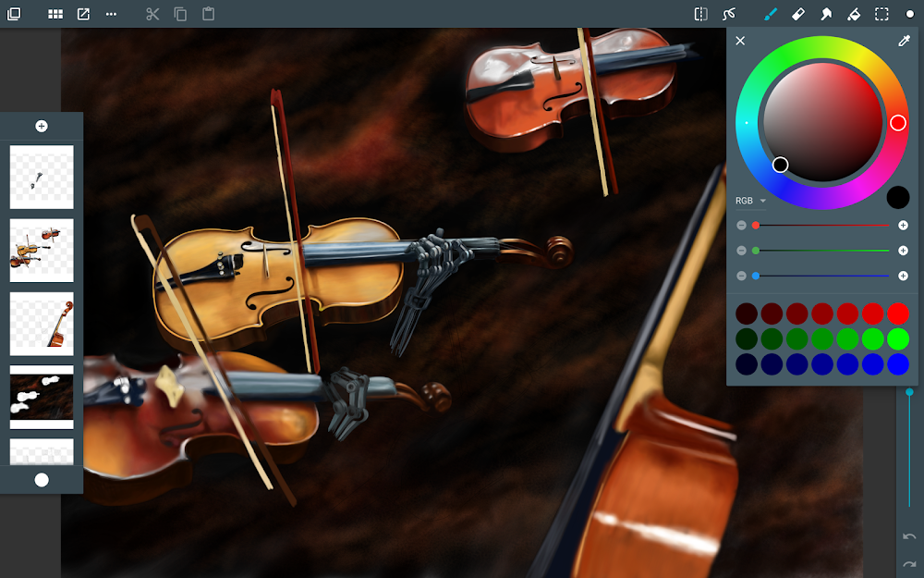Toggle the bracket quick-settings icon

tap(699, 14)
